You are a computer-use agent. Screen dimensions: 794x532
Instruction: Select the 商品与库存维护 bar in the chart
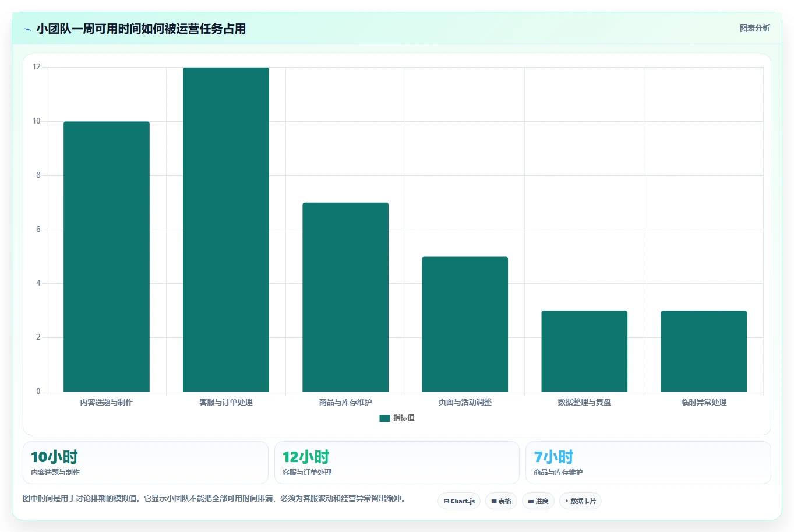click(345, 297)
